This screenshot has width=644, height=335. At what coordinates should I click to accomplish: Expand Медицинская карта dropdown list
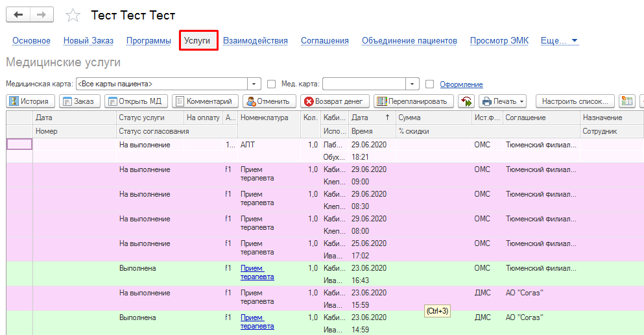tap(254, 84)
